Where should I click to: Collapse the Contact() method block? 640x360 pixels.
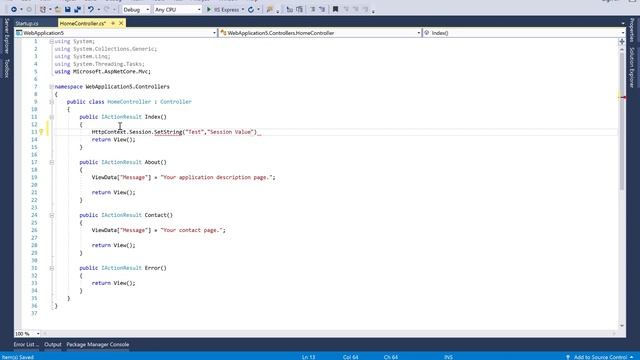click(x=51, y=215)
